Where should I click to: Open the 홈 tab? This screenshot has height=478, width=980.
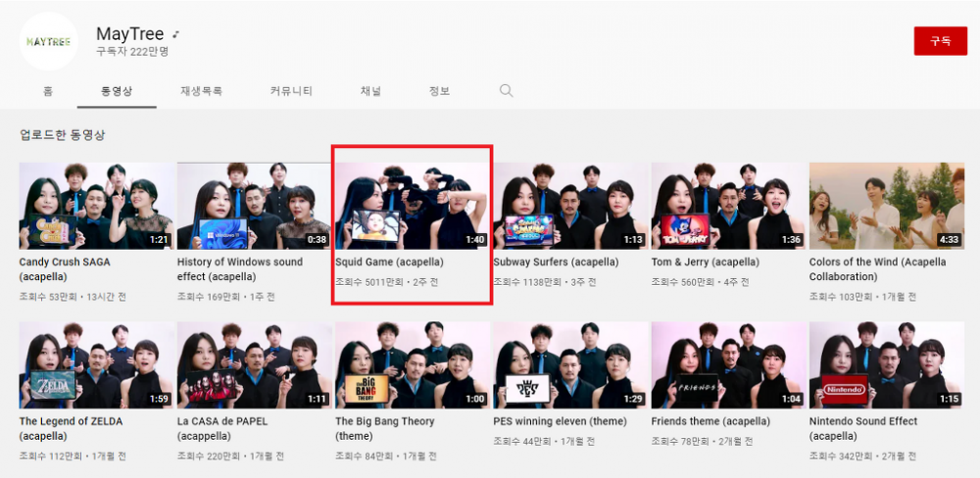(x=48, y=91)
